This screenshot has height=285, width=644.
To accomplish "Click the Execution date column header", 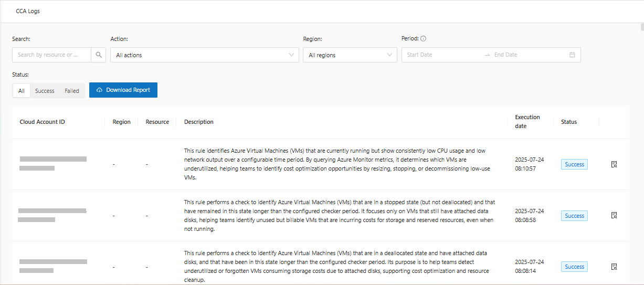I will 527,122.
